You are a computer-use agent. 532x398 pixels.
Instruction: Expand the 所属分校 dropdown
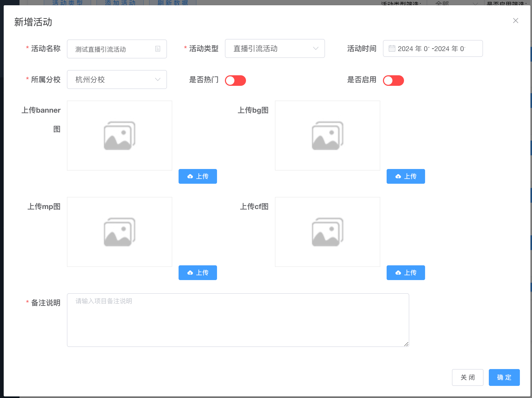coord(117,79)
